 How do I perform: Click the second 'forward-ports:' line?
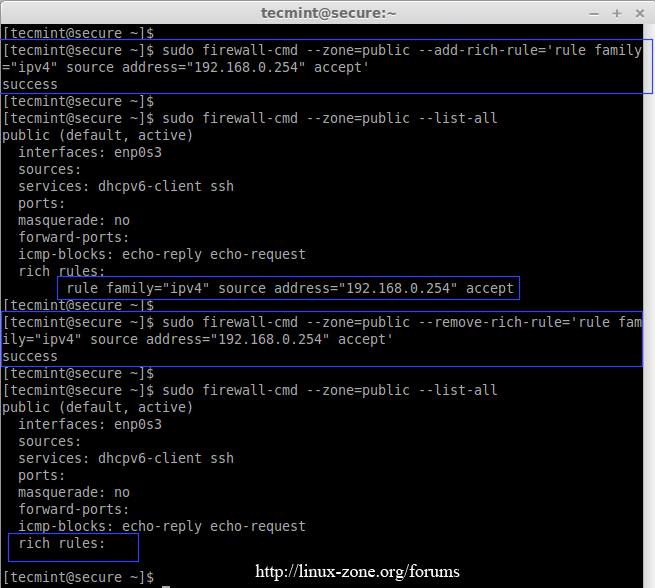click(74, 509)
